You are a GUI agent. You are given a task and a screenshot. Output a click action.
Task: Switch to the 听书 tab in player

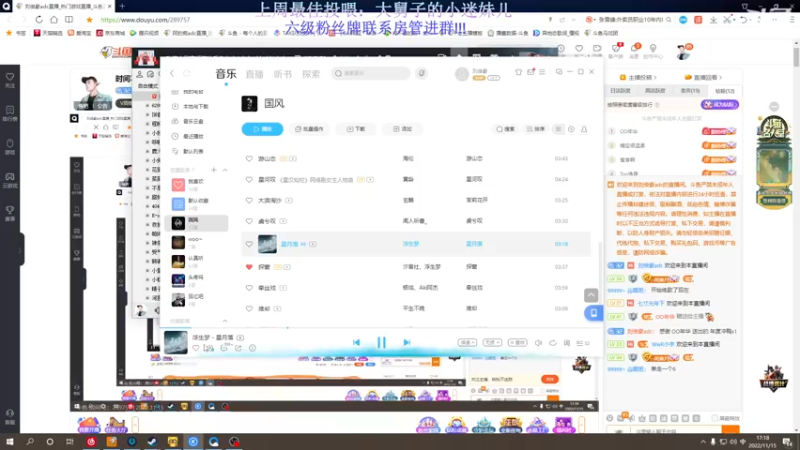pos(283,74)
